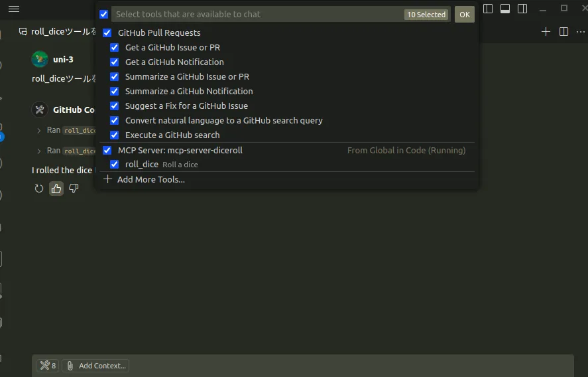Uncheck Convert natural language to GitHub search query
This screenshot has height=377, width=588.
pyautogui.click(x=115, y=121)
